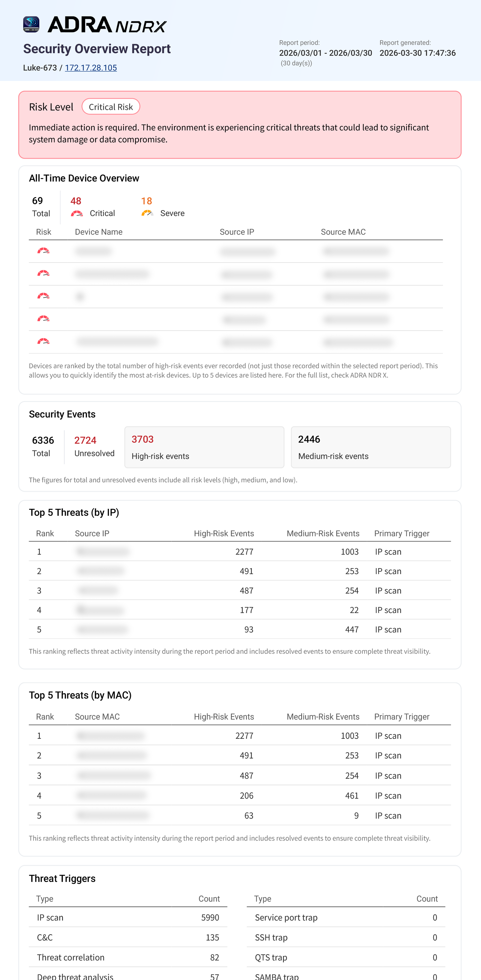Click the fifth device row's risk icon
Image resolution: width=481 pixels, height=980 pixels.
[43, 342]
